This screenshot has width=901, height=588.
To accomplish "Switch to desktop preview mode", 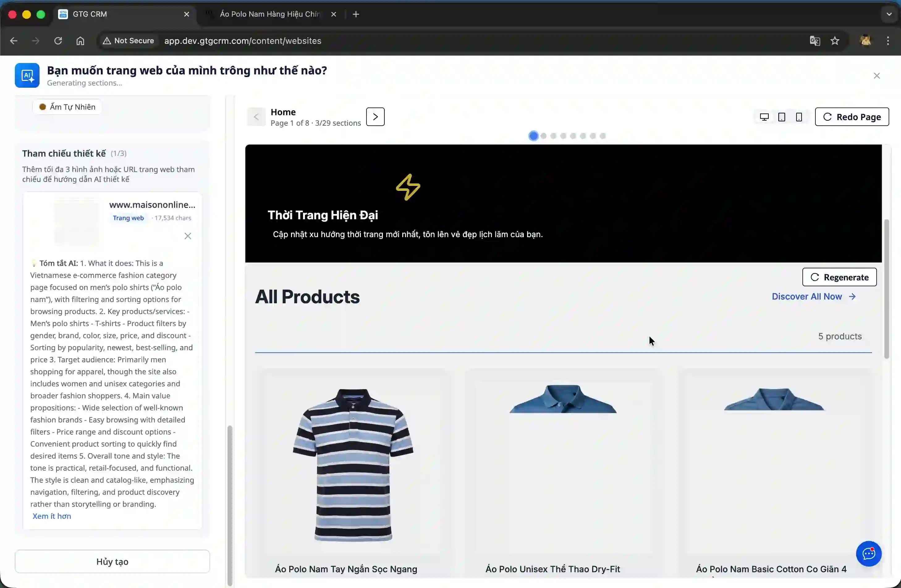I will point(764,117).
